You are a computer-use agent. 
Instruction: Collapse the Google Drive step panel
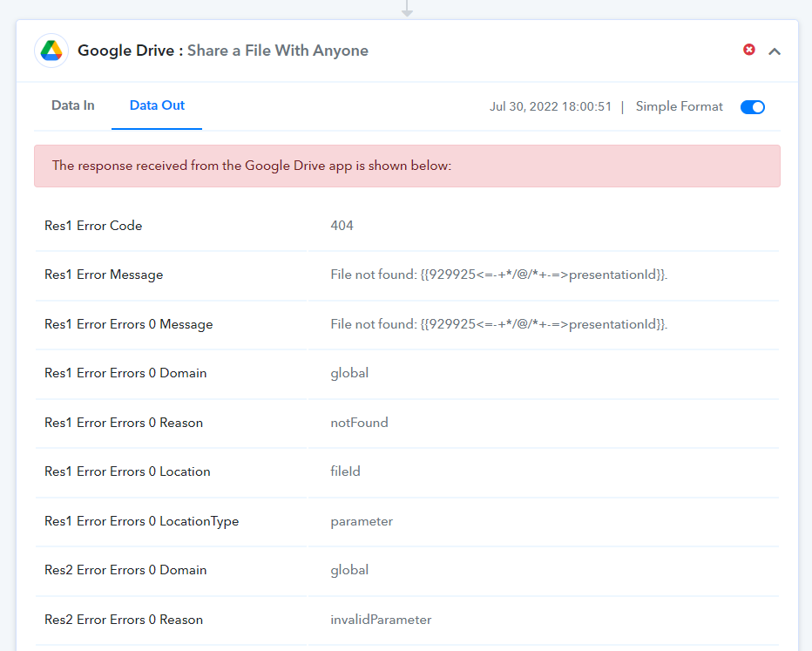pyautogui.click(x=775, y=51)
